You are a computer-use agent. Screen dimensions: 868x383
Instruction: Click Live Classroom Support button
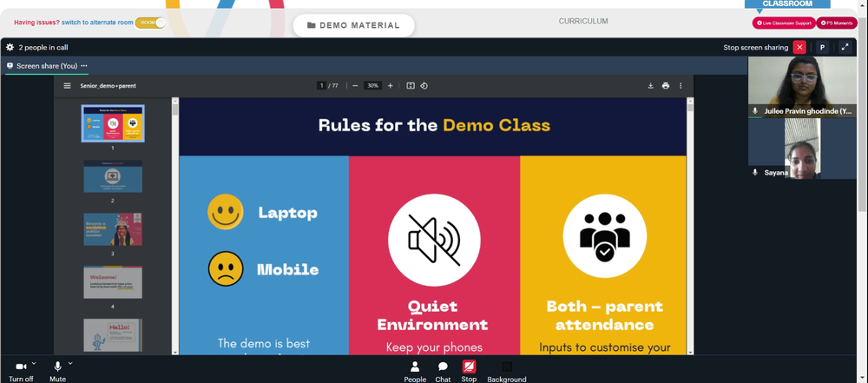(x=784, y=23)
